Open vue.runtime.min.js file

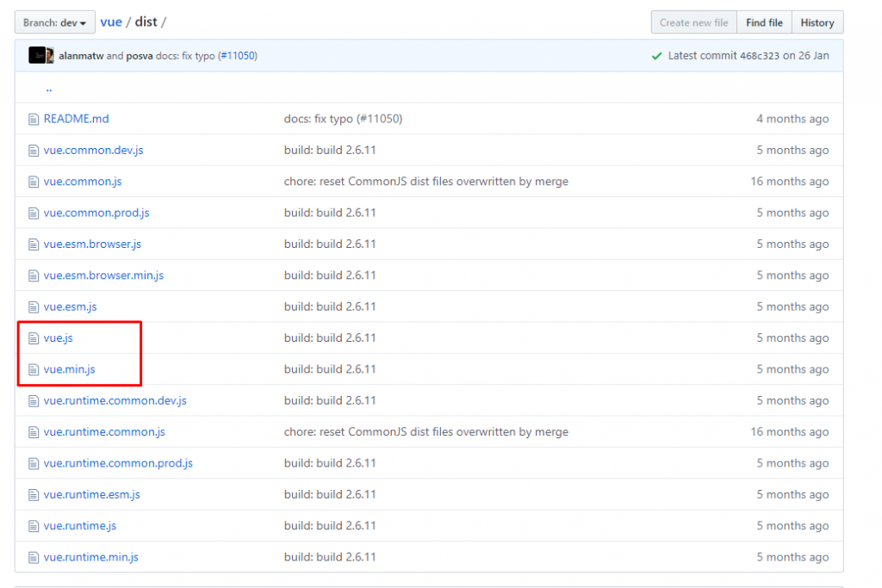(90, 556)
